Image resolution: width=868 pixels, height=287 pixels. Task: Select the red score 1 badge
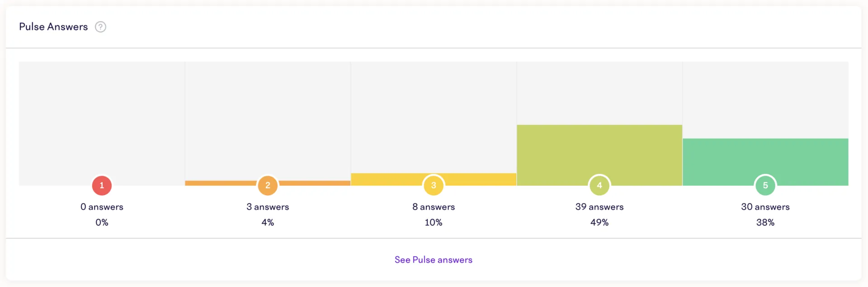[102, 186]
